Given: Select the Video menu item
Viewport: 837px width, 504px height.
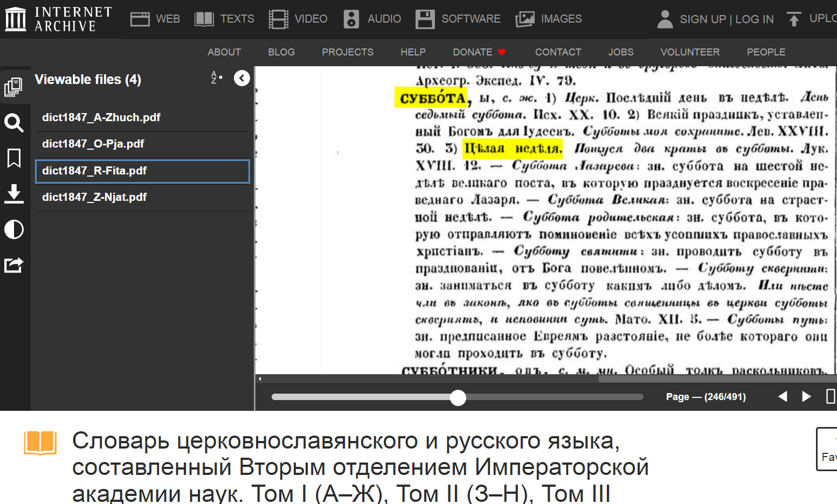Looking at the screenshot, I should click(311, 19).
